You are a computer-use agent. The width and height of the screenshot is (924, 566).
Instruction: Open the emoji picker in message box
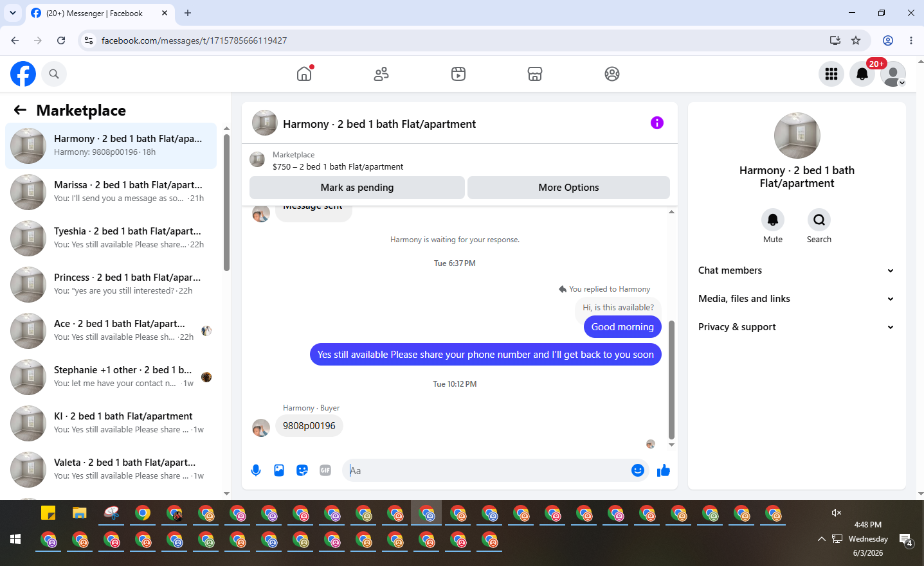coord(638,470)
